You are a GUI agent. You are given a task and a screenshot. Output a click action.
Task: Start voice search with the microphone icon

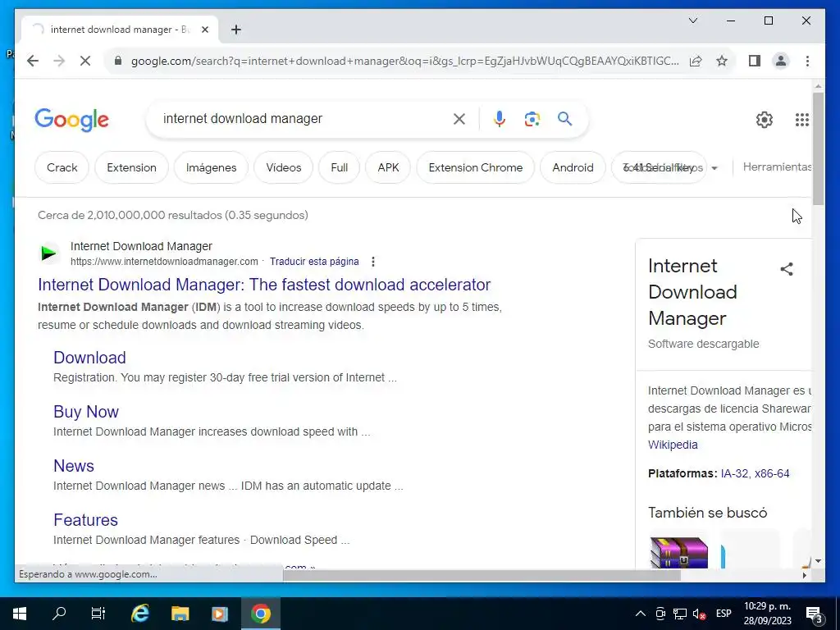tap(500, 119)
